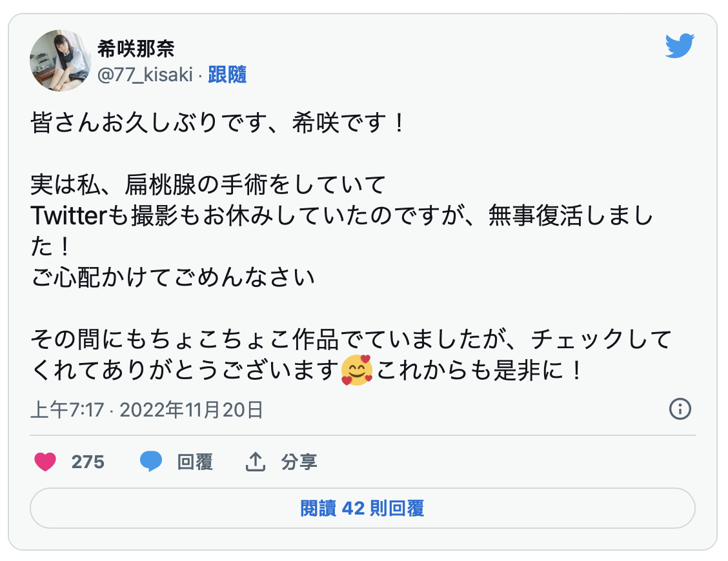This screenshot has width=728, height=561.
Task: Click the ご心配かけてごめんなさい line
Action: click(173, 277)
